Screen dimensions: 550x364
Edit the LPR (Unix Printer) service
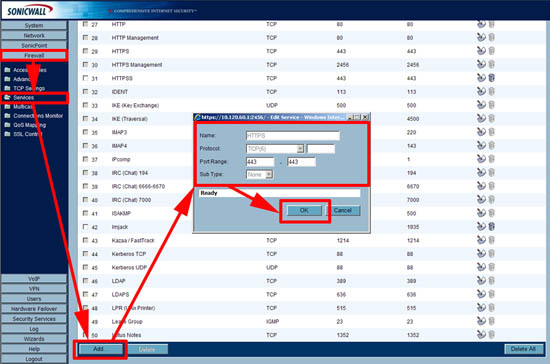481,308
